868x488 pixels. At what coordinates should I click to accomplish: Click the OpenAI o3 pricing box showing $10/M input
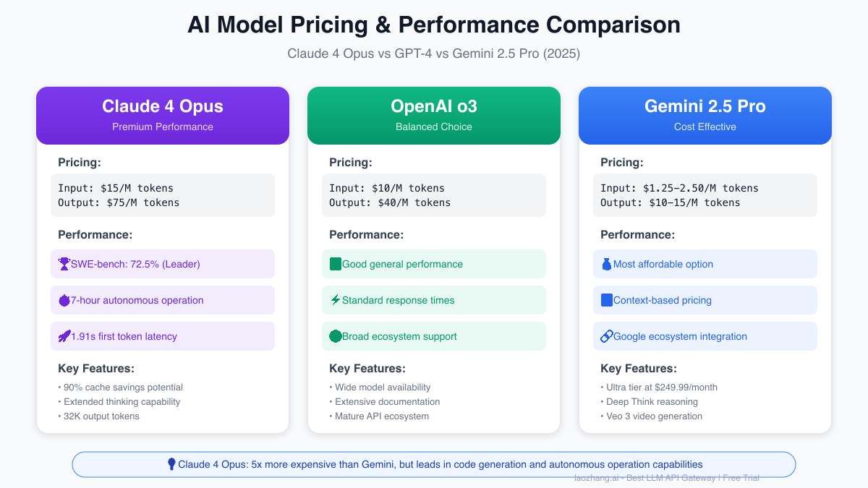click(x=434, y=195)
